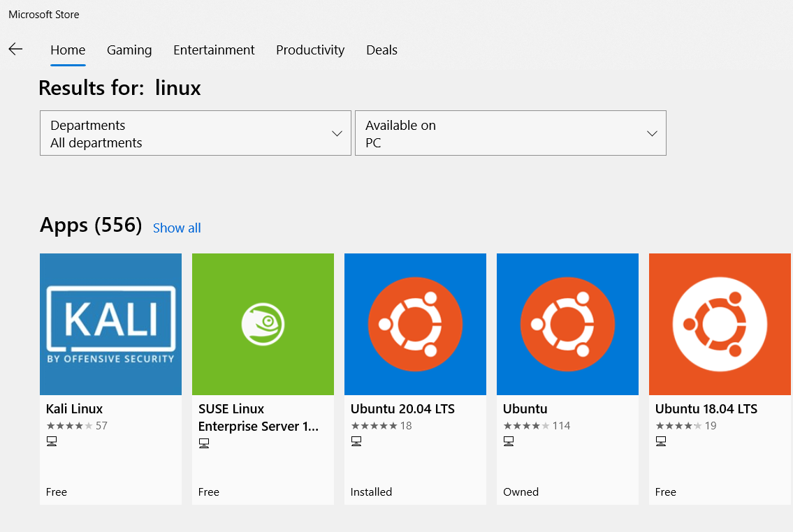This screenshot has width=793, height=532.
Task: Switch to the Productivity tab
Action: [310, 50]
